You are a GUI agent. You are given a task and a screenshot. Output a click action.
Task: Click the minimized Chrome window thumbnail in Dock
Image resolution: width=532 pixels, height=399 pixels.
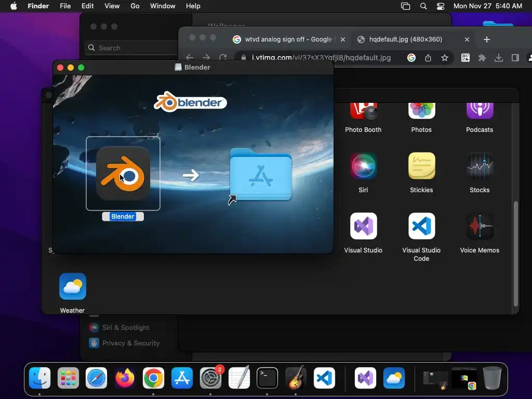click(464, 378)
